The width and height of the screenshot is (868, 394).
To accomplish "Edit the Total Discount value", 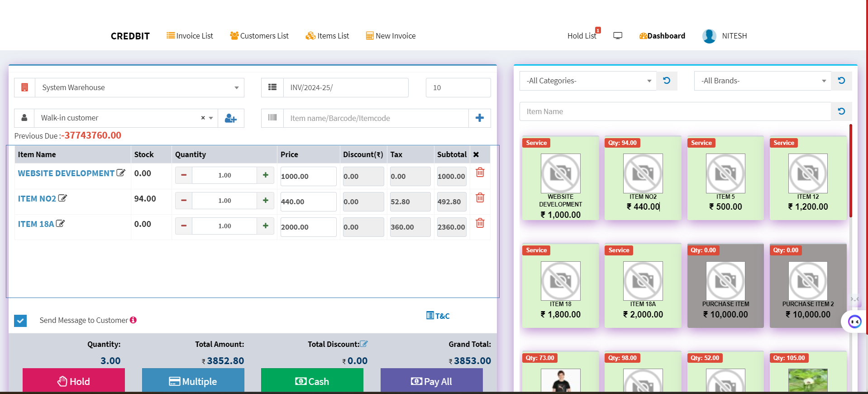I will pyautogui.click(x=364, y=344).
